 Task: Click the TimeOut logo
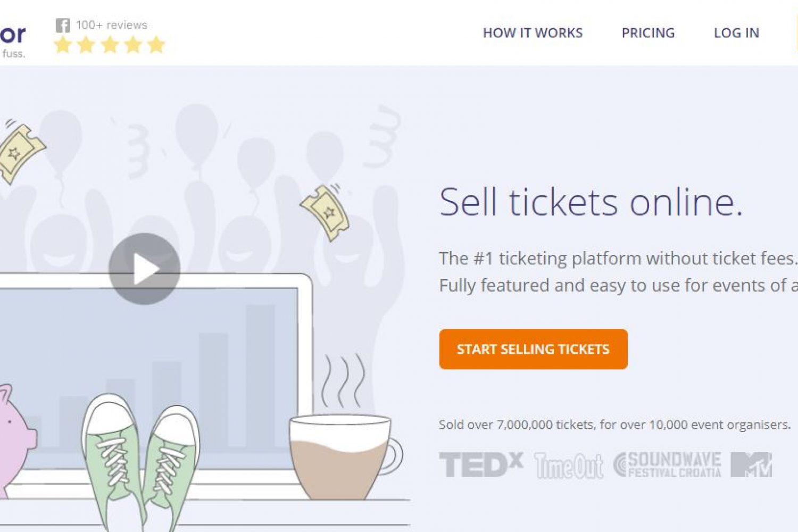(569, 466)
